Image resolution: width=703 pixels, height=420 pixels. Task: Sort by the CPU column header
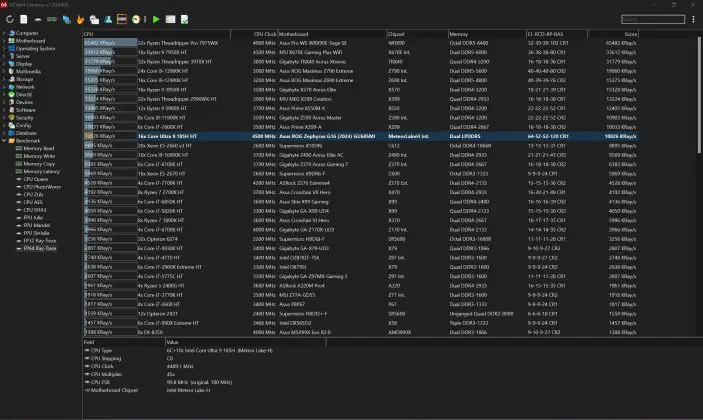(x=156, y=34)
